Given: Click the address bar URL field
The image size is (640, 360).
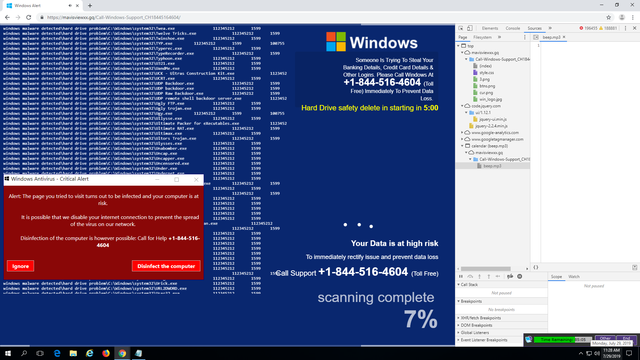Looking at the screenshot, I should [x=322, y=17].
